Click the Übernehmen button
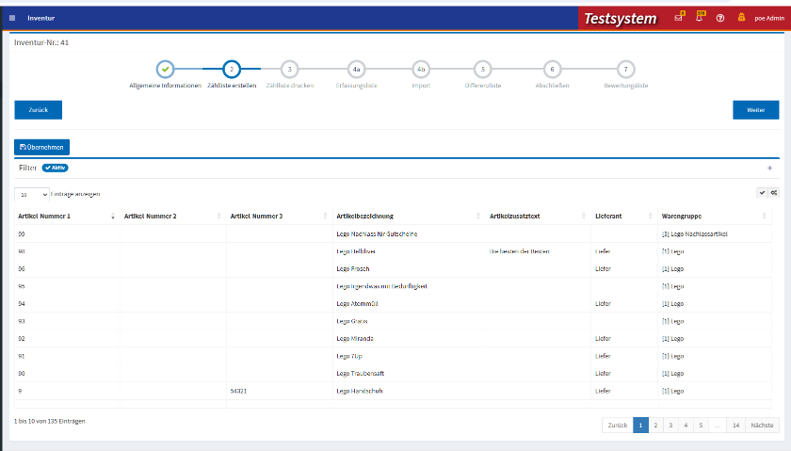This screenshot has width=791, height=451. click(x=42, y=147)
